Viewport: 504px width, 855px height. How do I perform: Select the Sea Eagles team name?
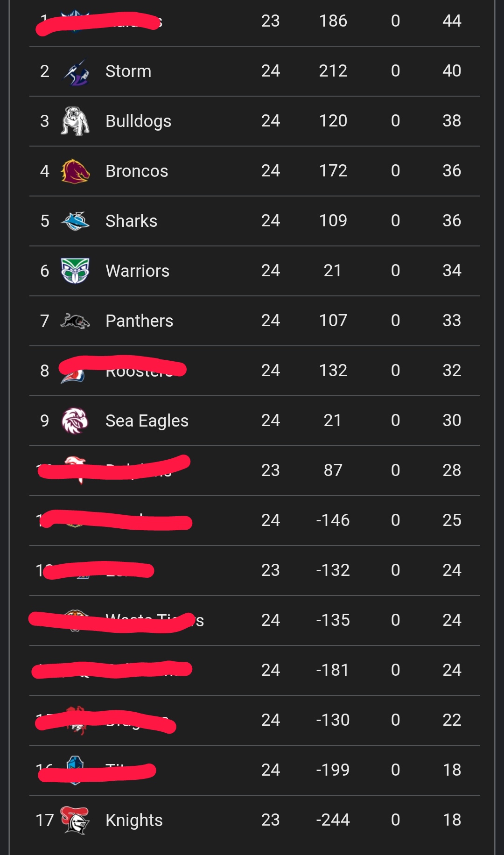point(147,421)
